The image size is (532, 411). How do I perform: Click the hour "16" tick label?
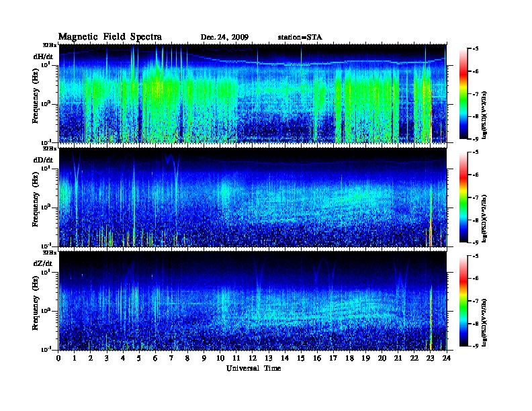pos(318,359)
